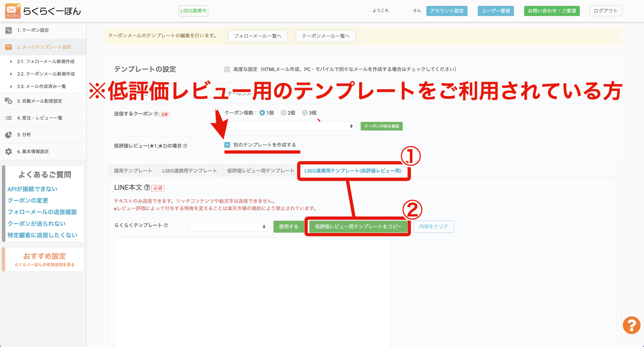644x347 pixels.
Task: Click the 内容をクリア button
Action: point(434,227)
